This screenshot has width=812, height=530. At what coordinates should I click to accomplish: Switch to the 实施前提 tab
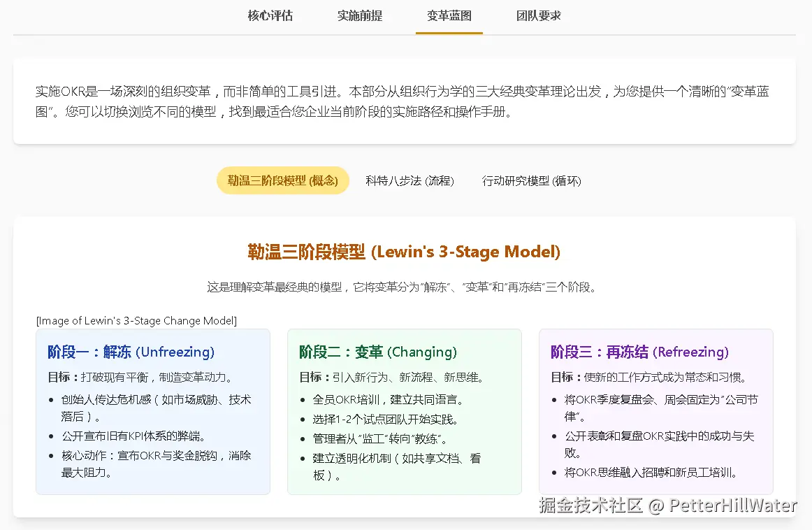click(x=360, y=15)
